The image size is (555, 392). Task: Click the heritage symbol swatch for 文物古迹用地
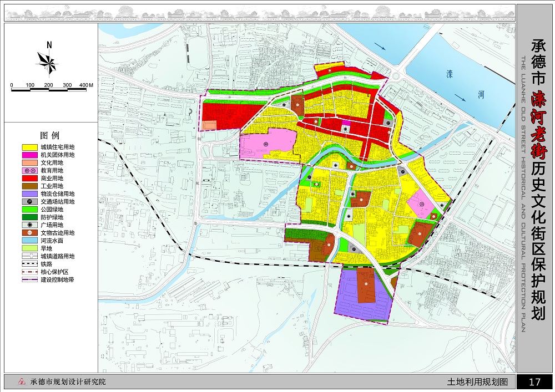pyautogui.click(x=30, y=232)
